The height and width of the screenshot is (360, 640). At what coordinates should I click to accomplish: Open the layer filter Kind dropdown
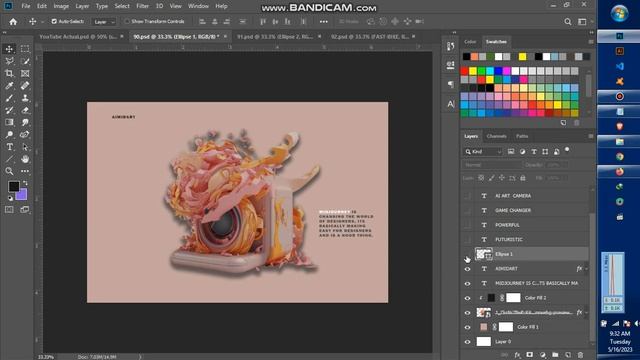483,151
